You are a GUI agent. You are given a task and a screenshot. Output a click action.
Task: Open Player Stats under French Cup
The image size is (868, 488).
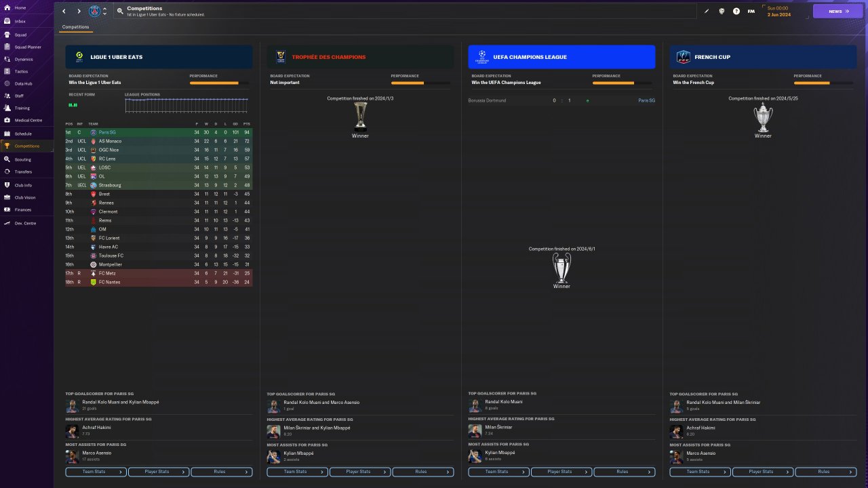[763, 472]
